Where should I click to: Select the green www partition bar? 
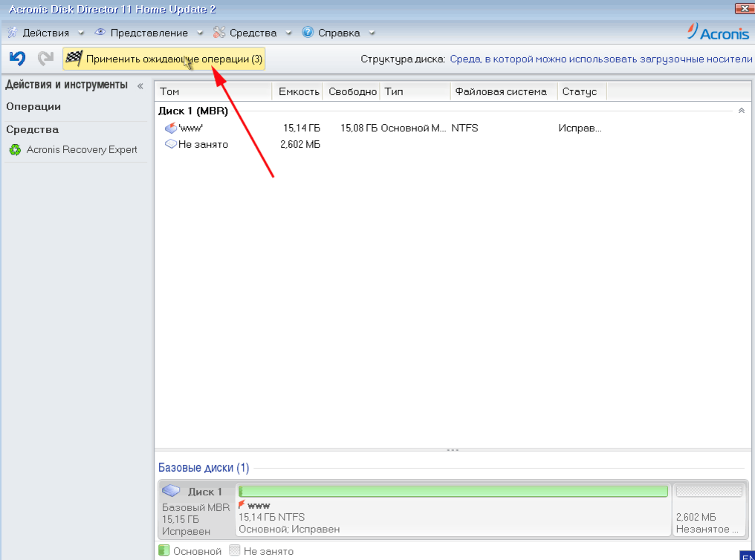click(x=453, y=491)
